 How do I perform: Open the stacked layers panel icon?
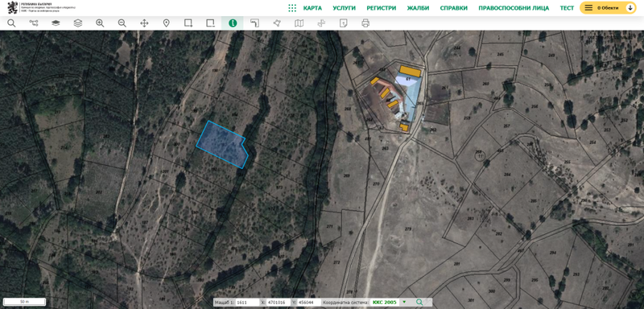coord(77,23)
